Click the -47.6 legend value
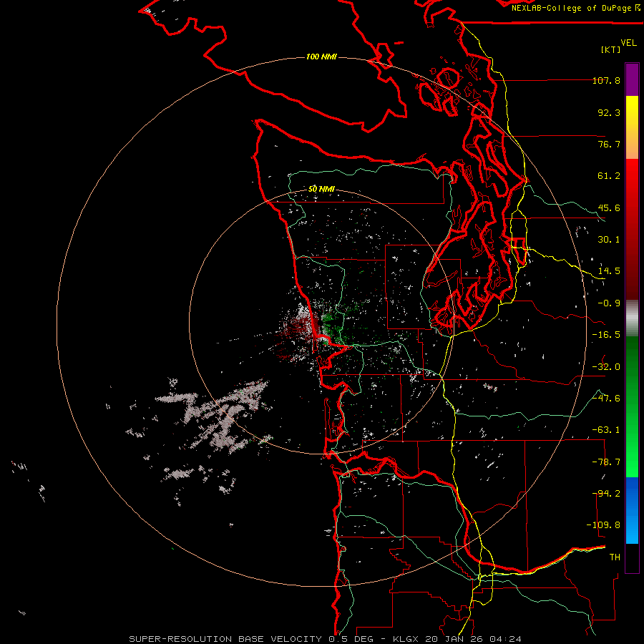The height and width of the screenshot is (644, 644). (606, 399)
